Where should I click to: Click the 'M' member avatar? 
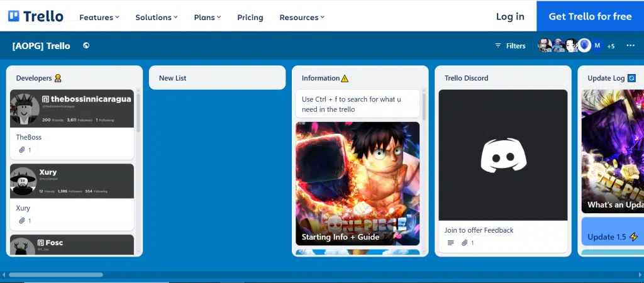(x=597, y=45)
